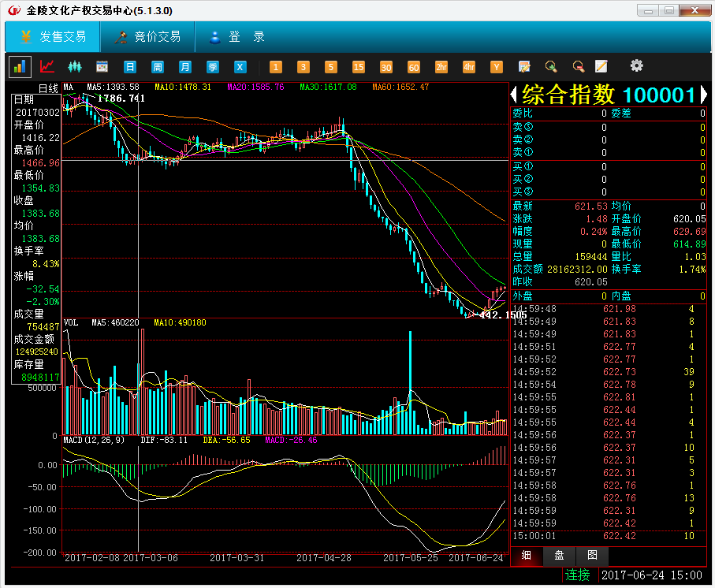Click the 库存量 8948117 value
The image size is (715, 588).
[40, 378]
